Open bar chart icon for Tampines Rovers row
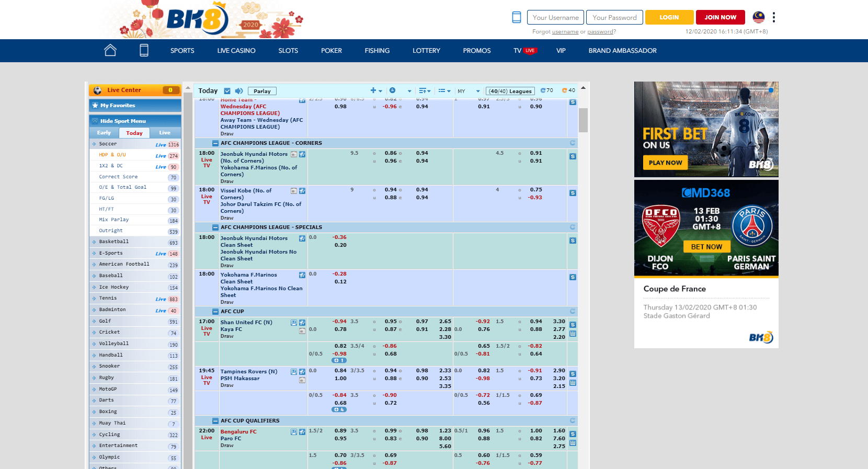The height and width of the screenshot is (469, 868). (573, 383)
